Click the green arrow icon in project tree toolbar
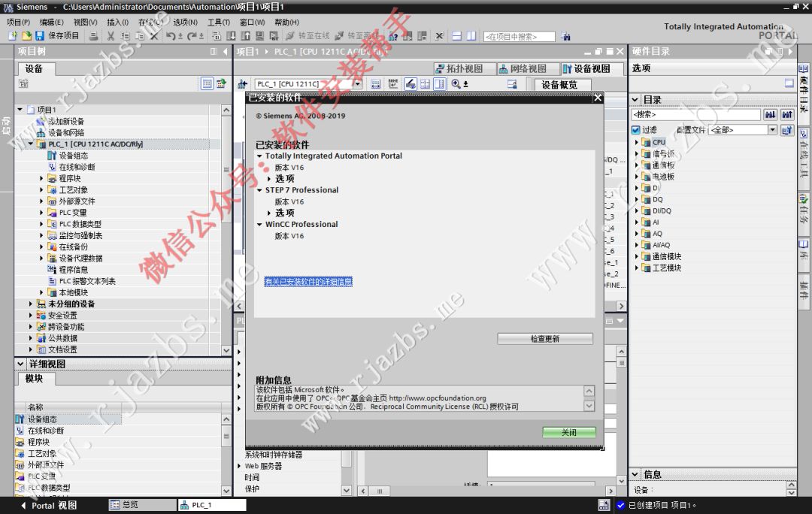The image size is (812, 514). point(221,83)
